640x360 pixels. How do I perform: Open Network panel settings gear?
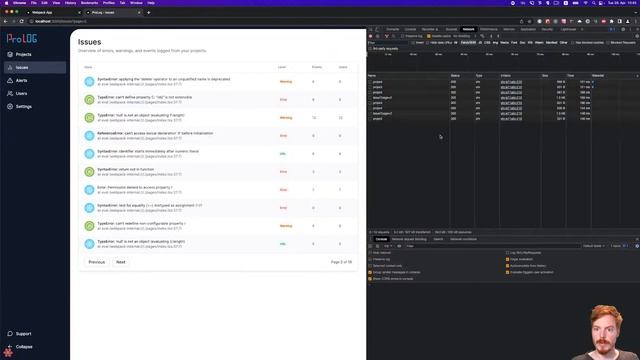coord(637,36)
